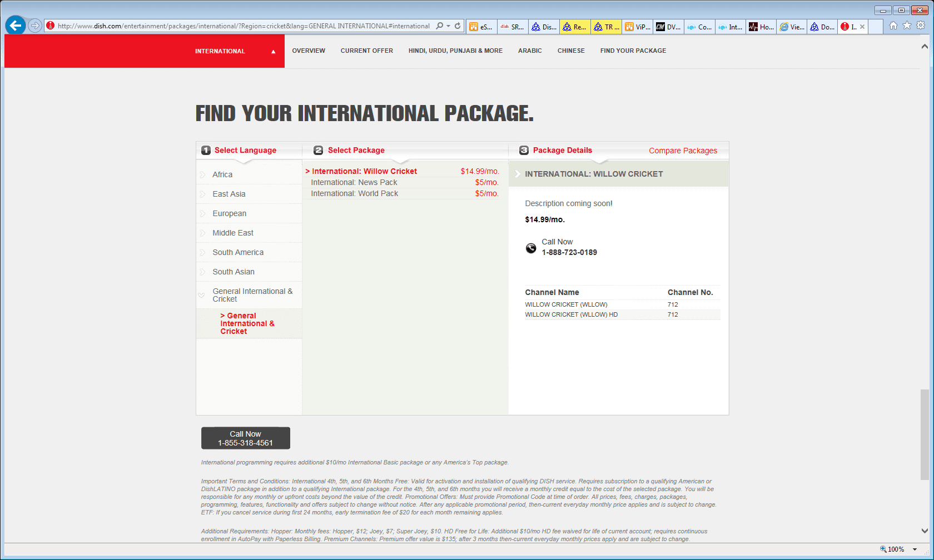Open the CURRENT OFFER nav item
Screen dimensions: 934x560
point(367,51)
